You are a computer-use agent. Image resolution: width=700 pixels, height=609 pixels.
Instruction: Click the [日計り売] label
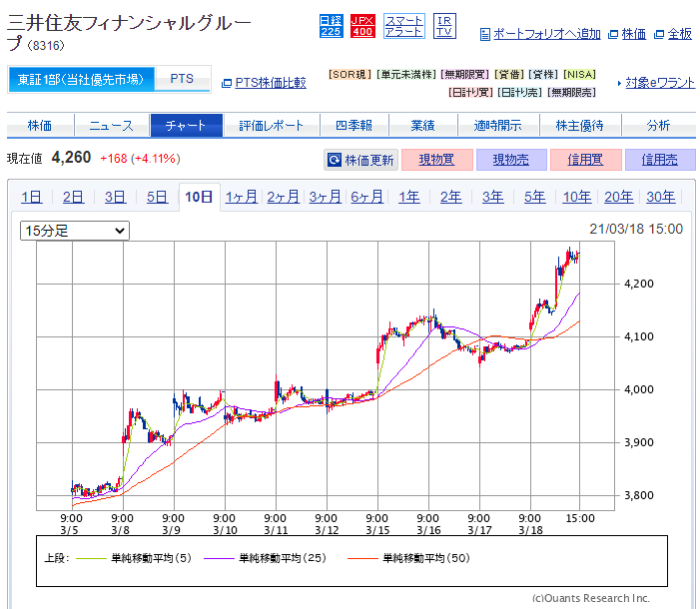point(520,93)
